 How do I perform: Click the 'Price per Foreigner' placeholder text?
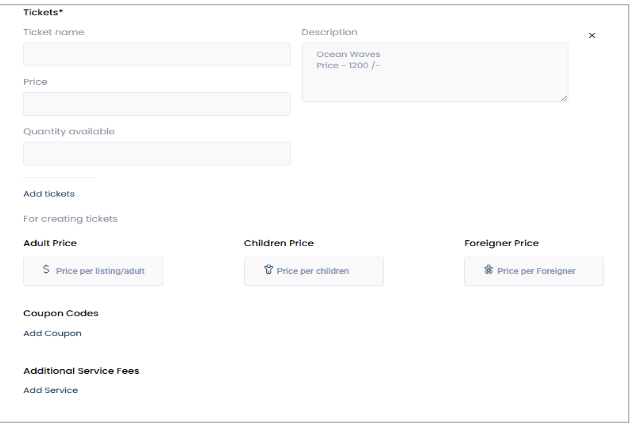point(536,271)
